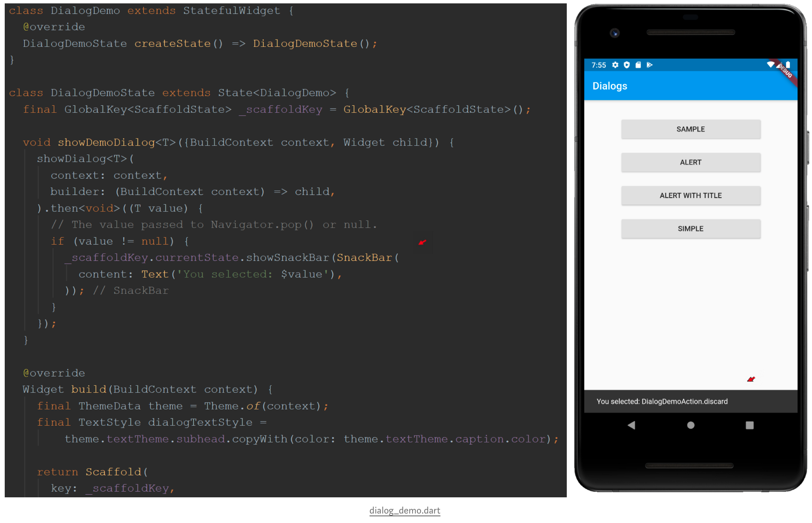Open the dialog_demo.dart link
The height and width of the screenshot is (523, 812).
point(405,510)
